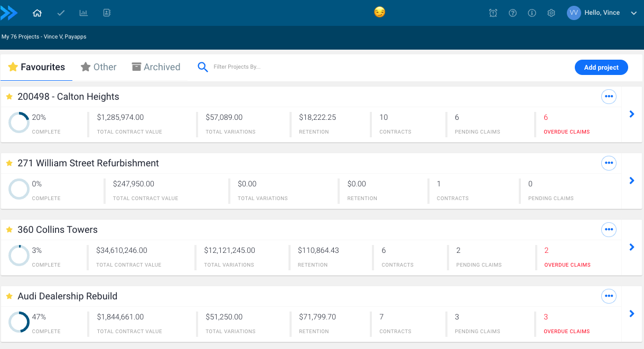Image resolution: width=644 pixels, height=349 pixels.
Task: Open the reports bar-chart icon
Action: [83, 12]
